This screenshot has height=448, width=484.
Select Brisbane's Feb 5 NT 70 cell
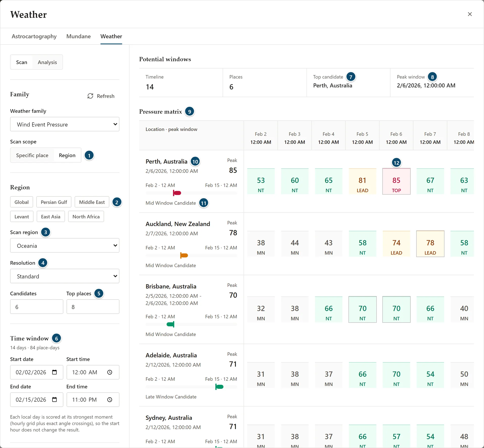coord(362,310)
